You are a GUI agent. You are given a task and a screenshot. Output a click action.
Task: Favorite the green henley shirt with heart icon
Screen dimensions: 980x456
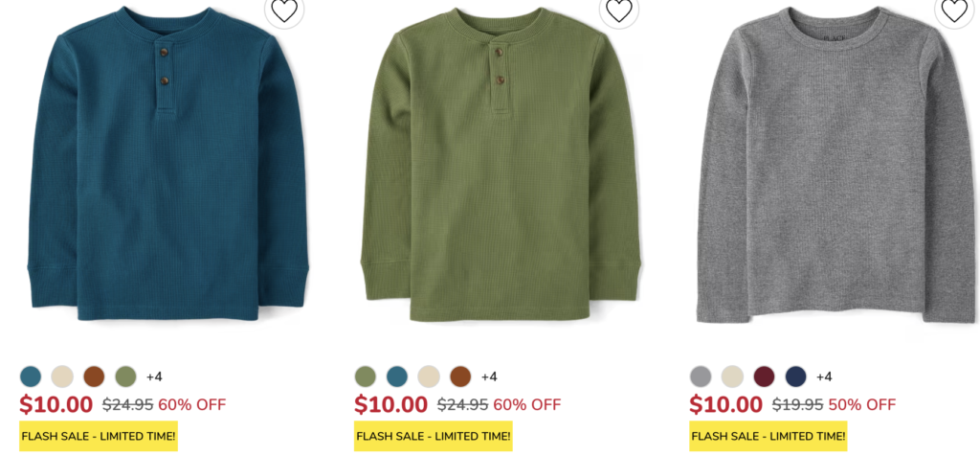point(619,10)
